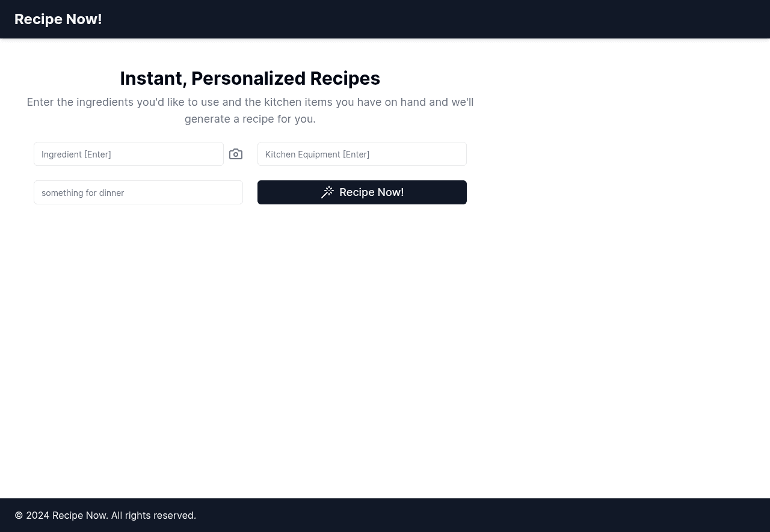Viewport: 770px width, 532px height.
Task: Click the 2024 Recipe Now copyright text
Action: click(105, 515)
